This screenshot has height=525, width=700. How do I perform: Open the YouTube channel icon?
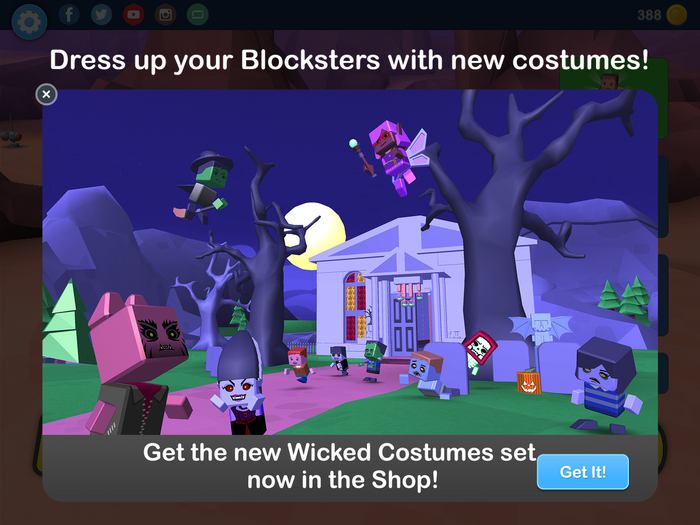(x=133, y=14)
